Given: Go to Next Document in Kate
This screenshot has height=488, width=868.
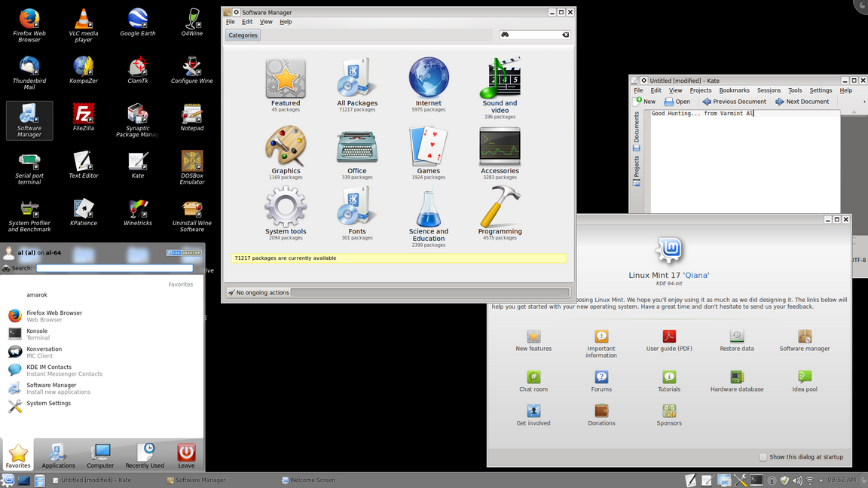Looking at the screenshot, I should pyautogui.click(x=802, y=101).
